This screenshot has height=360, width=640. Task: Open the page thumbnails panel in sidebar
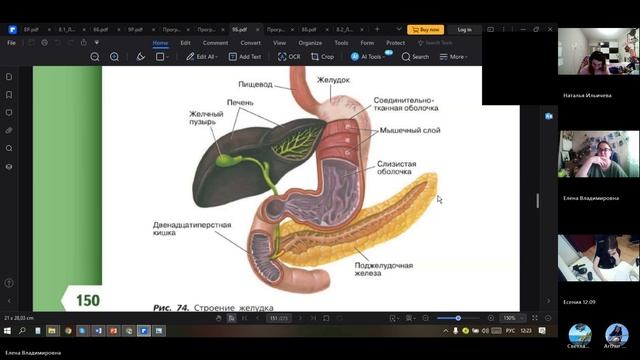[x=9, y=77]
